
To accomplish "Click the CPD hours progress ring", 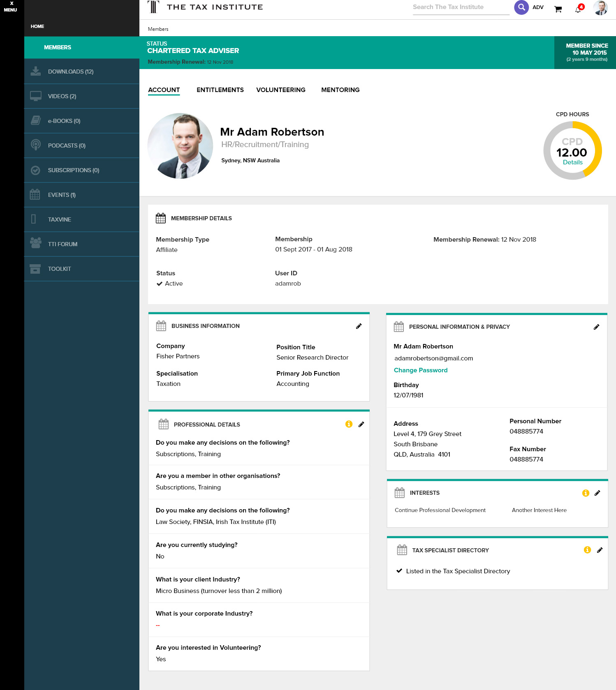I will tap(572, 150).
